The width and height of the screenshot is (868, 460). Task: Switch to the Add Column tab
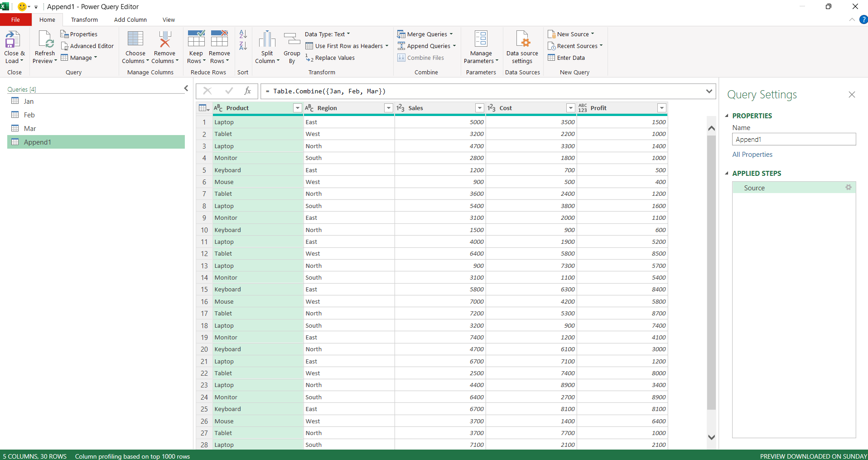[130, 19]
